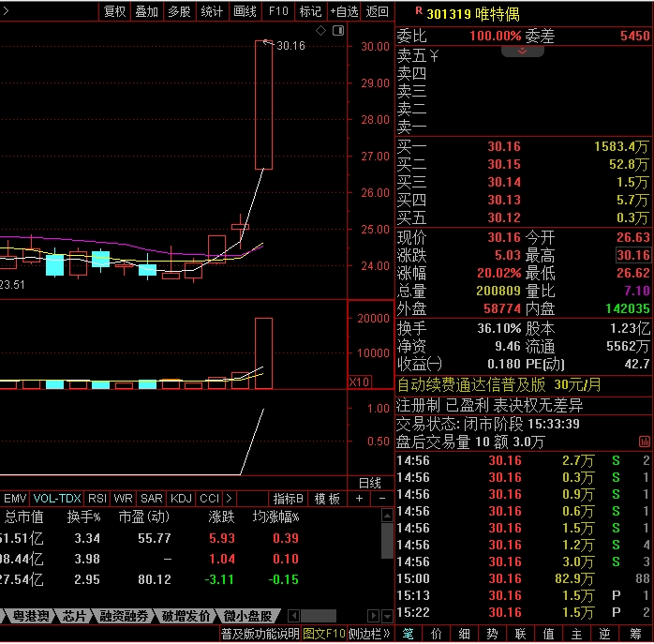Screen dimensions: 654x644
Task: Click the left arrow of the horizontal tag scrollbar
Action: tap(293, 616)
